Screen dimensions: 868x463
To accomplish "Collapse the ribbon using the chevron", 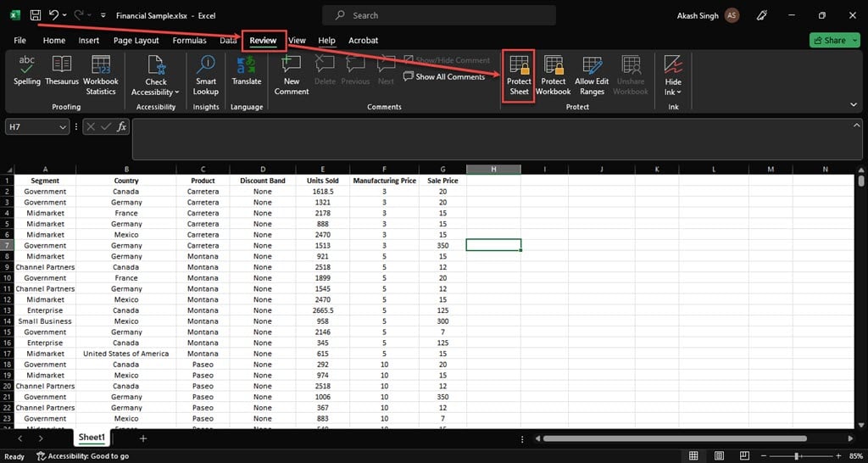I will point(854,104).
